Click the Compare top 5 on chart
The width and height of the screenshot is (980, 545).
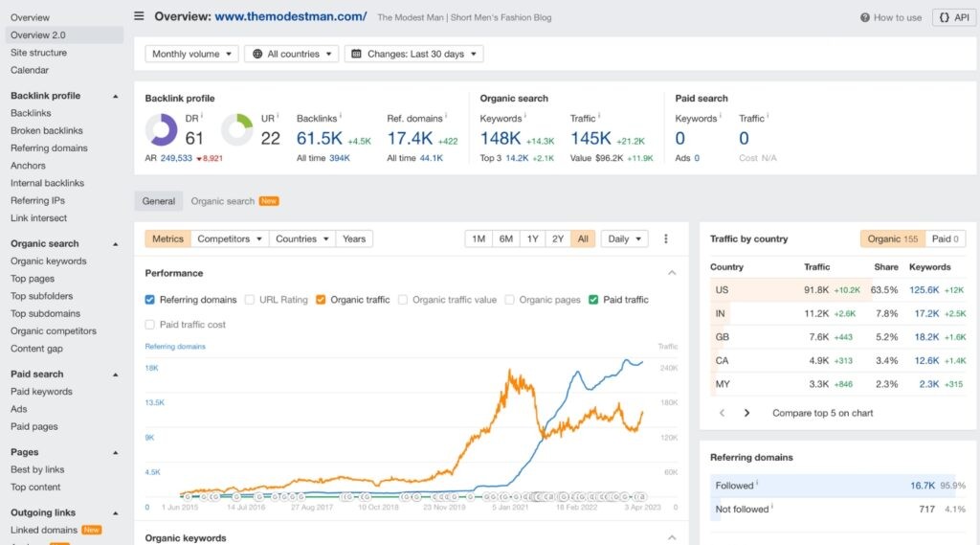[822, 413]
